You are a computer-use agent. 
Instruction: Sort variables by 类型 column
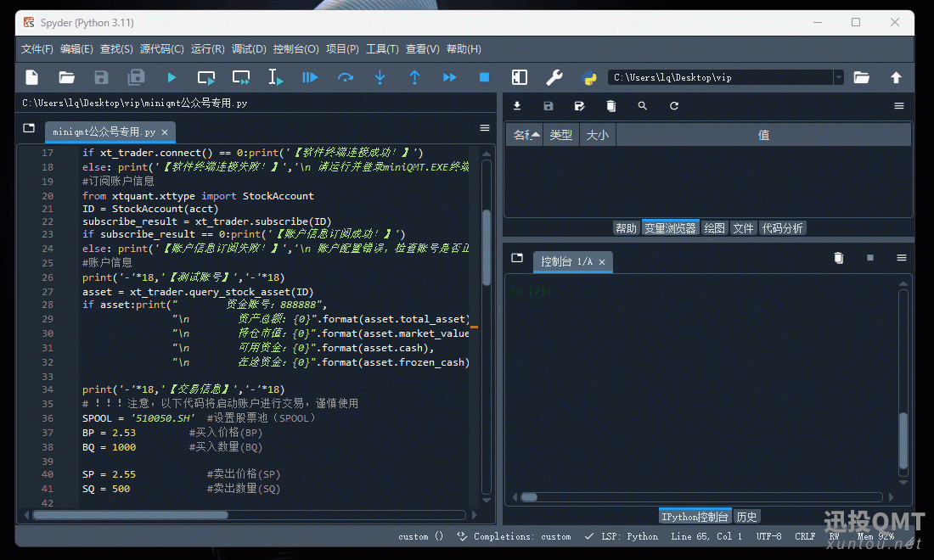pyautogui.click(x=561, y=135)
